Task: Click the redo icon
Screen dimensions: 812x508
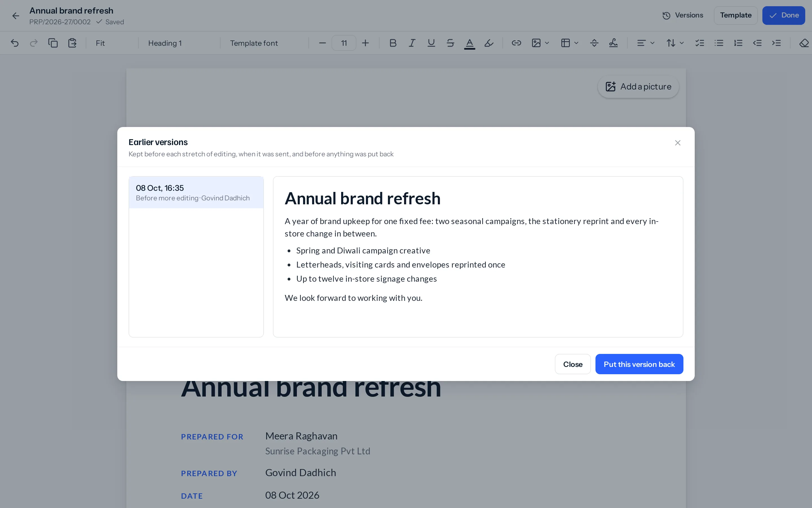Action: [x=34, y=43]
